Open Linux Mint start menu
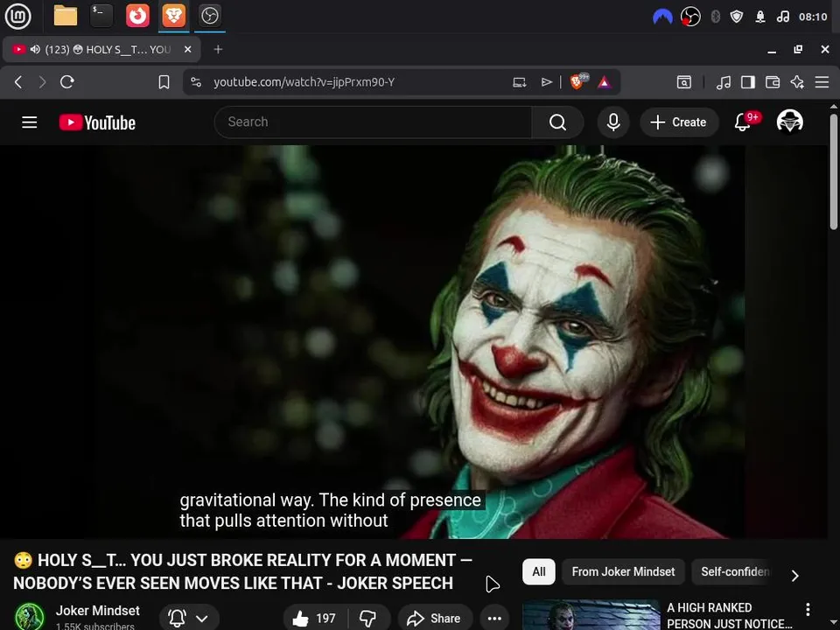This screenshot has width=840, height=630. click(x=17, y=16)
